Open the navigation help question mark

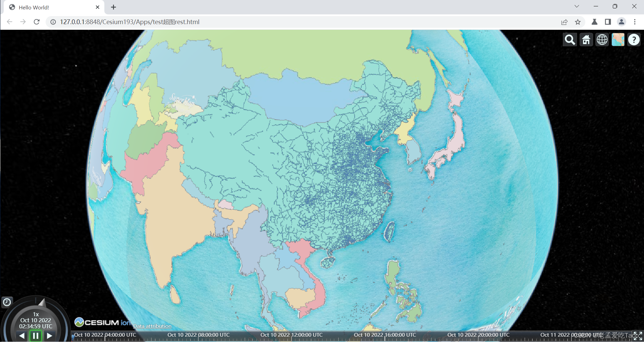coord(634,40)
